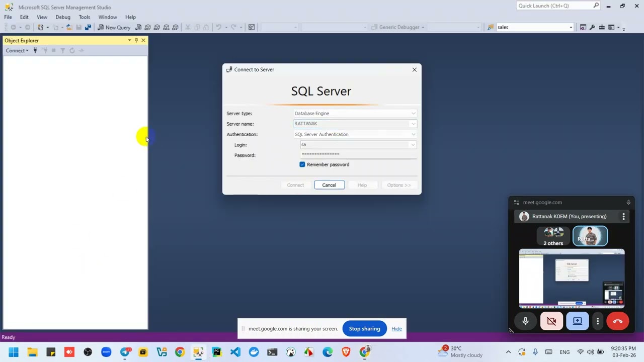Open Zoom from the taskbar

pos(106,352)
